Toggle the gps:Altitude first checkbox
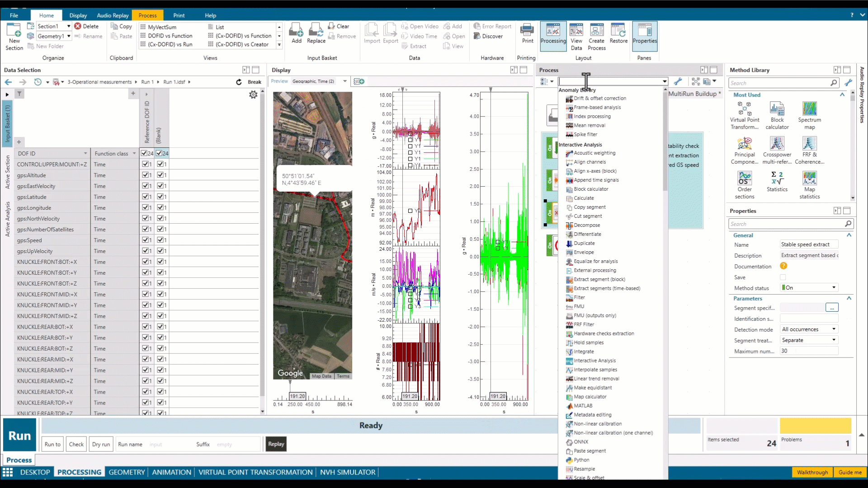This screenshot has width=868, height=488. tap(145, 175)
